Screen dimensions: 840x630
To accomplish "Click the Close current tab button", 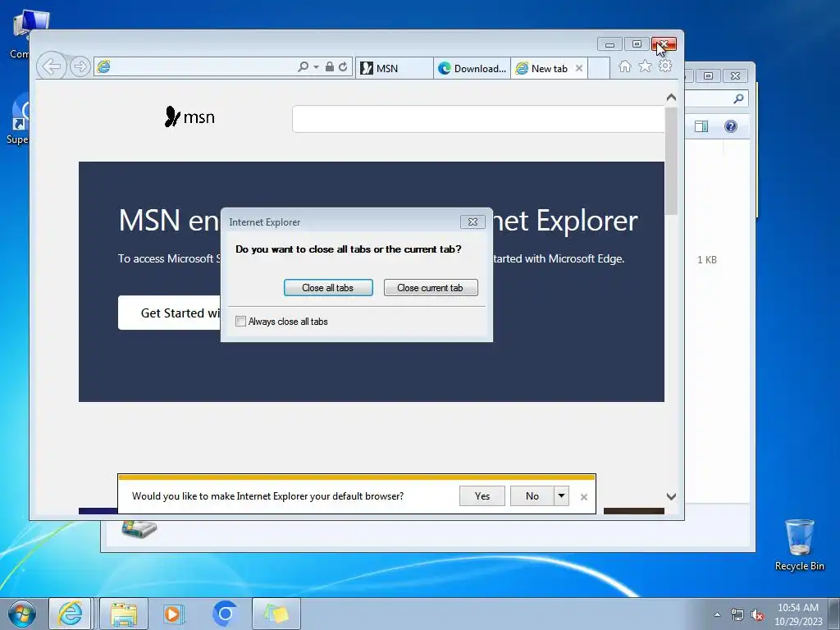I will point(430,288).
